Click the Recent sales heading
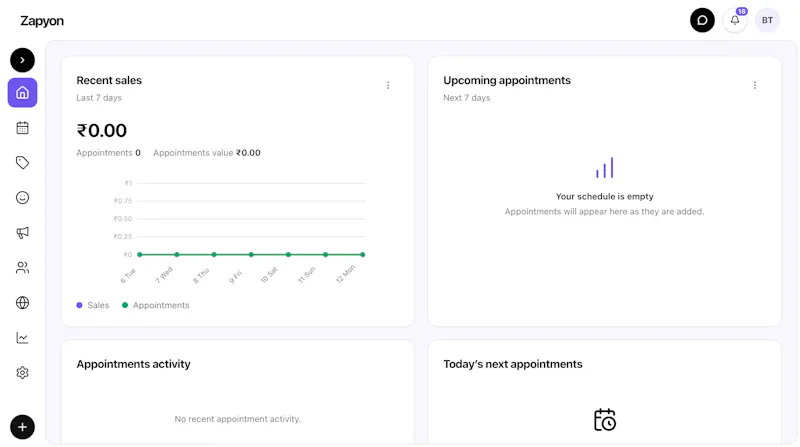 (x=109, y=80)
